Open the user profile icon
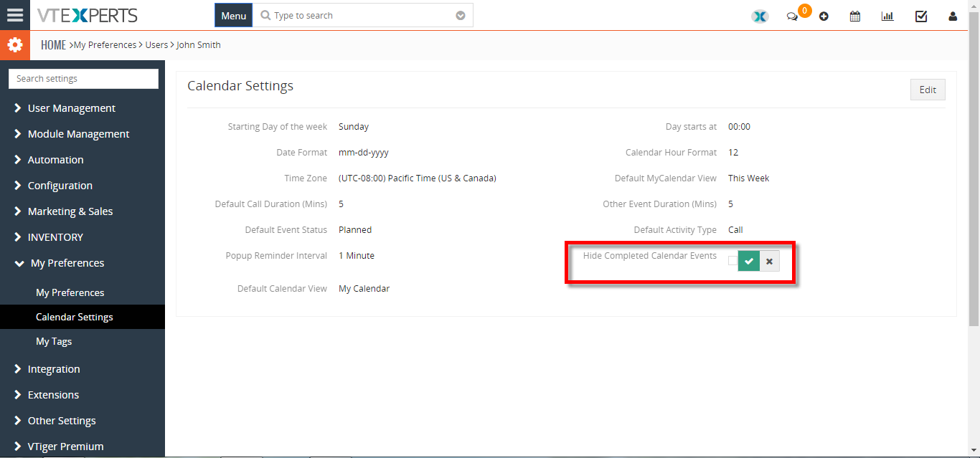 tap(953, 16)
